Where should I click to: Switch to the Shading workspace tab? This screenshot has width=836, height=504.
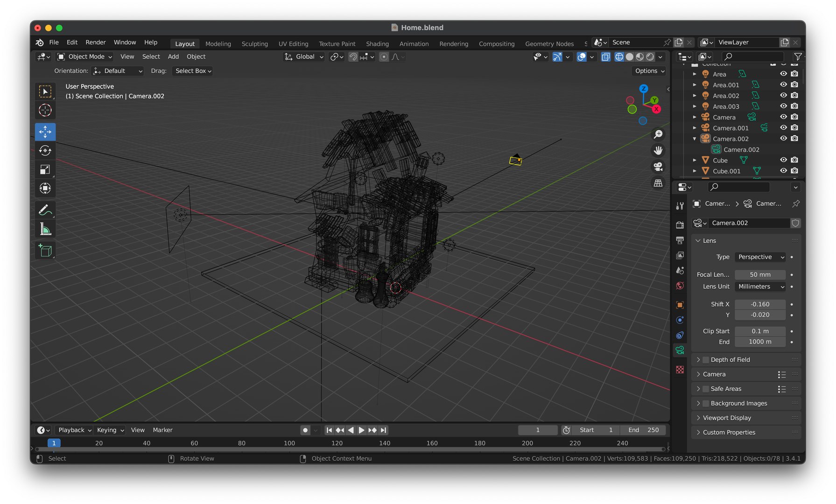(x=377, y=44)
